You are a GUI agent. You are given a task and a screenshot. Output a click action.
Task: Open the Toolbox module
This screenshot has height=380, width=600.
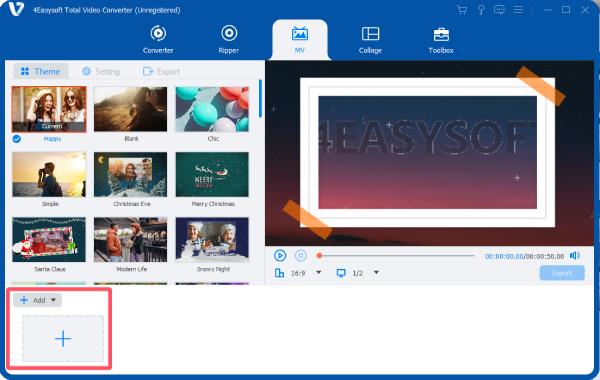pos(441,39)
